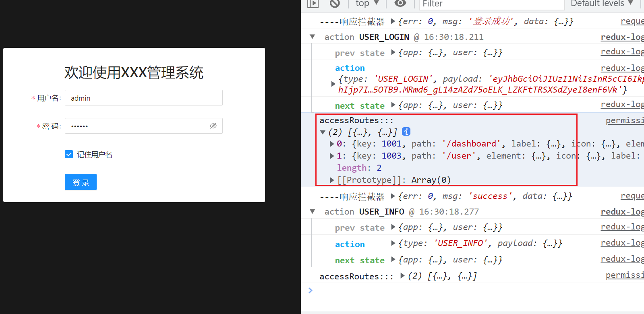The image size is (644, 314).
Task: Expand USER_LOGIN action payload object
Action: [x=333, y=84]
